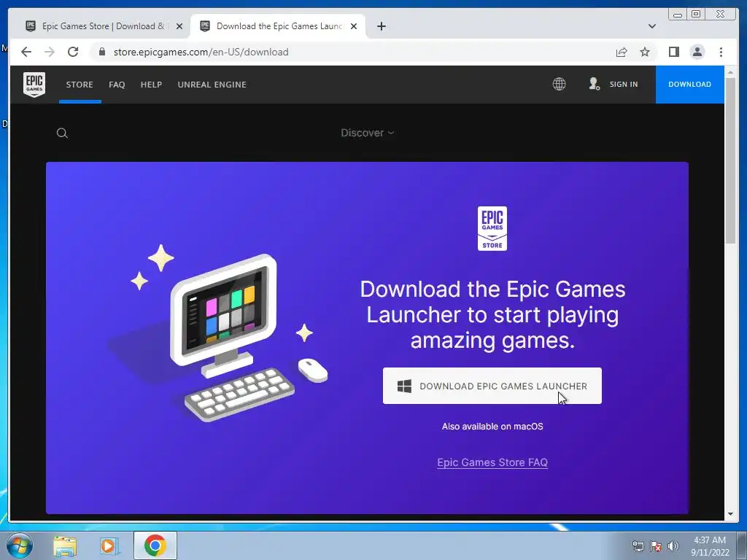Screen dimensions: 747x560
Task: Click the padlock site info icon
Action: pyautogui.click(x=101, y=52)
